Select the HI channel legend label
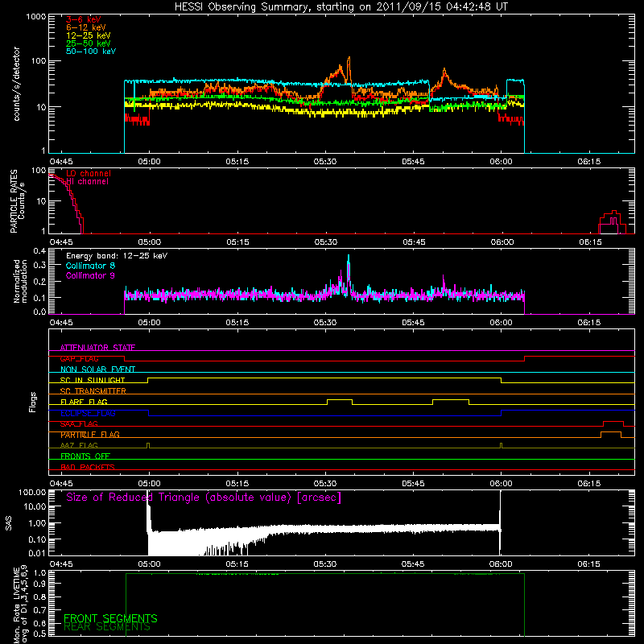 point(88,182)
